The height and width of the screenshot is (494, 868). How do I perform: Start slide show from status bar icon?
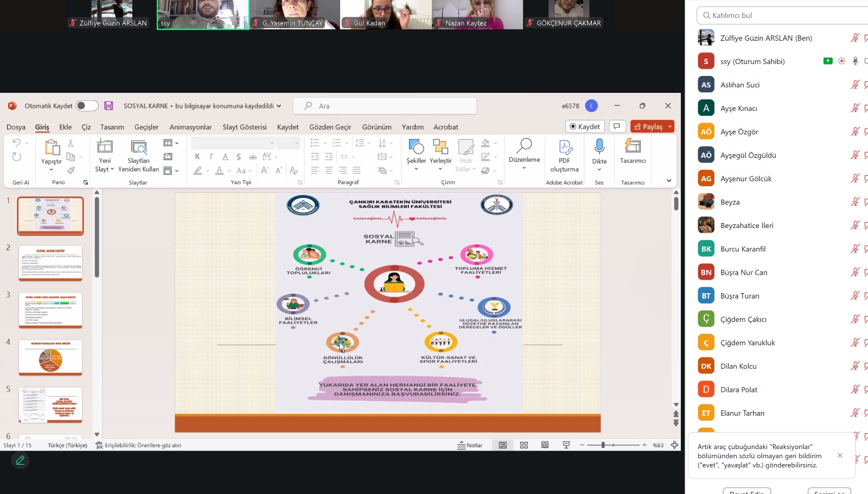pyautogui.click(x=566, y=445)
